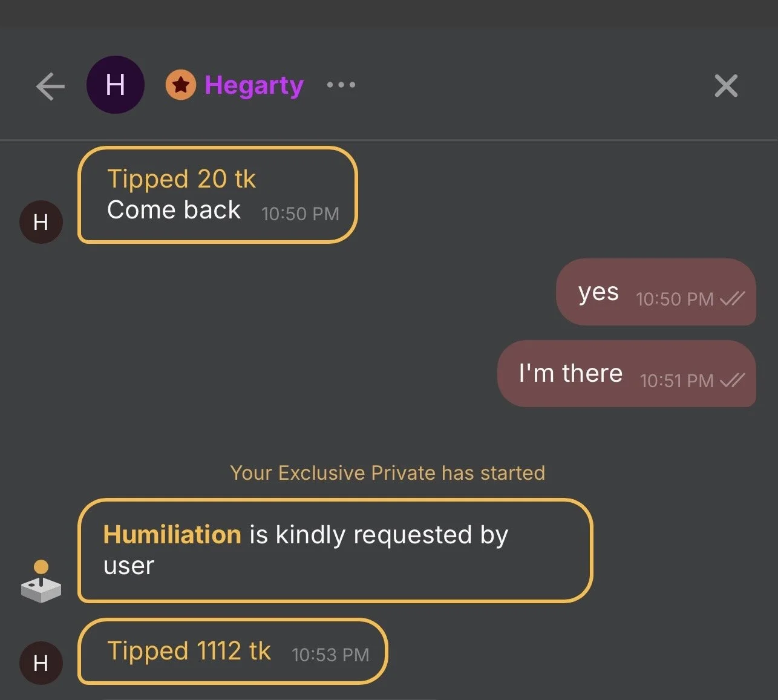Select the "Tipped 20 tk" message bubble
Image resolution: width=778 pixels, height=700 pixels.
pyautogui.click(x=217, y=195)
